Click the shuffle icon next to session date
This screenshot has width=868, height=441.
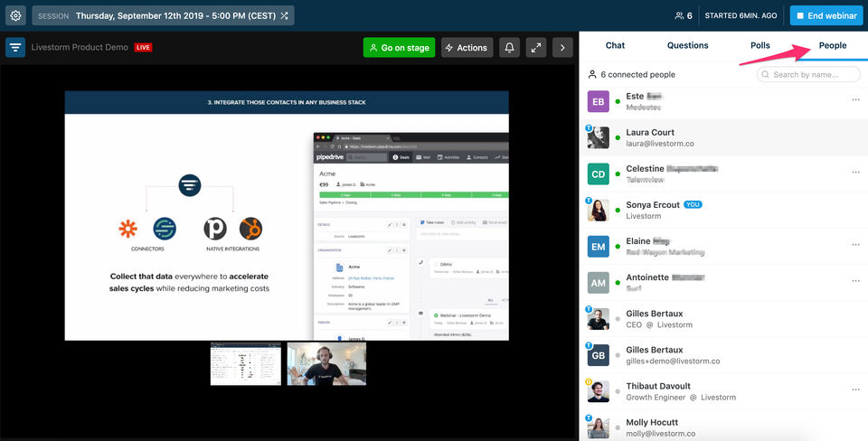pos(284,15)
